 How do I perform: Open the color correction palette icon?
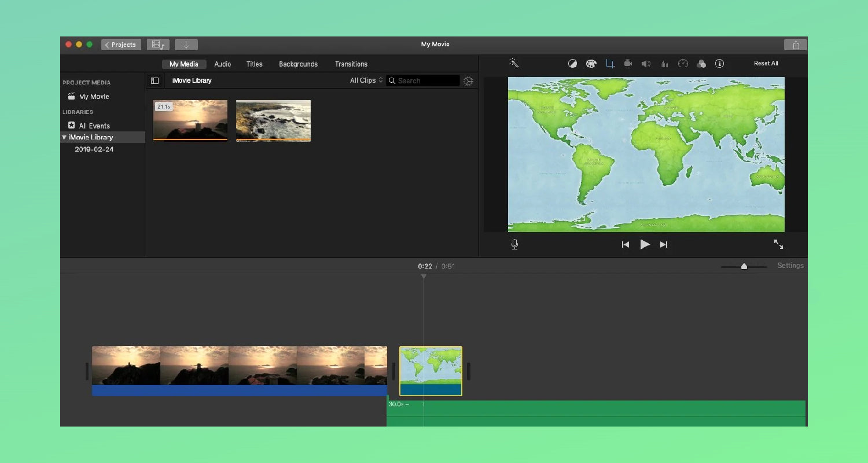coord(591,64)
